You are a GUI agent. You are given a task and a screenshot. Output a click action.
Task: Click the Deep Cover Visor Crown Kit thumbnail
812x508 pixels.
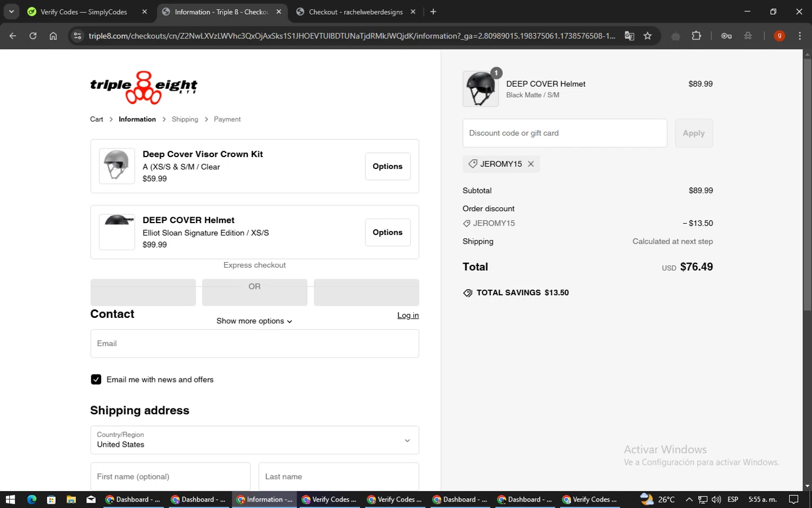pos(117,166)
